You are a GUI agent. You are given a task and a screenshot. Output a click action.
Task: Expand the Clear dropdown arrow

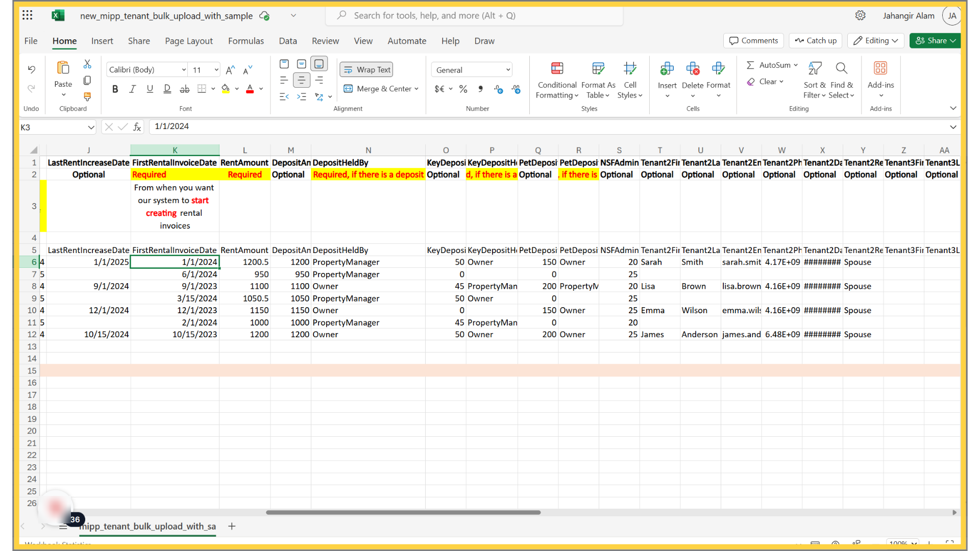point(781,82)
